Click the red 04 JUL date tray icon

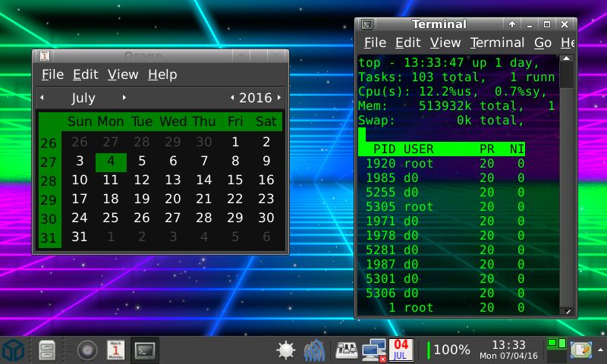(x=401, y=350)
